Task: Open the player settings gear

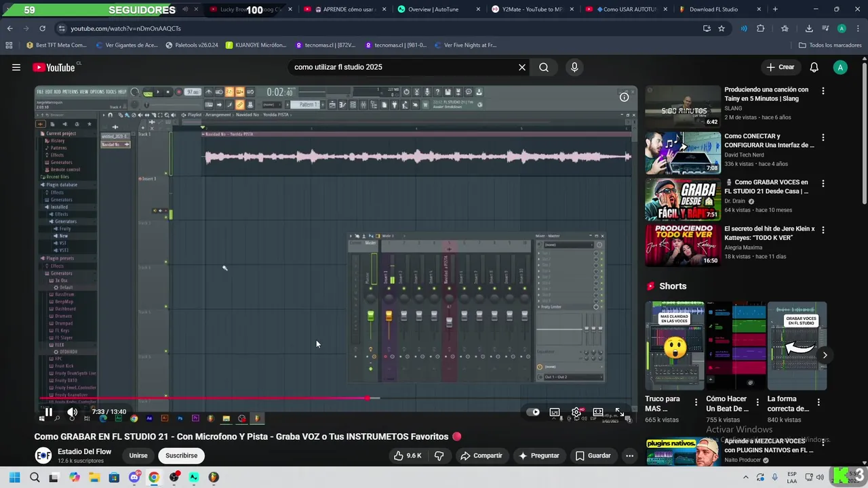Action: tap(576, 412)
